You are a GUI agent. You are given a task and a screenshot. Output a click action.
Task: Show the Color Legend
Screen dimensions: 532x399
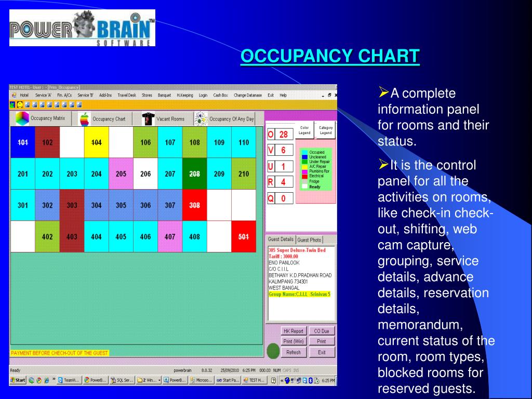(x=304, y=130)
